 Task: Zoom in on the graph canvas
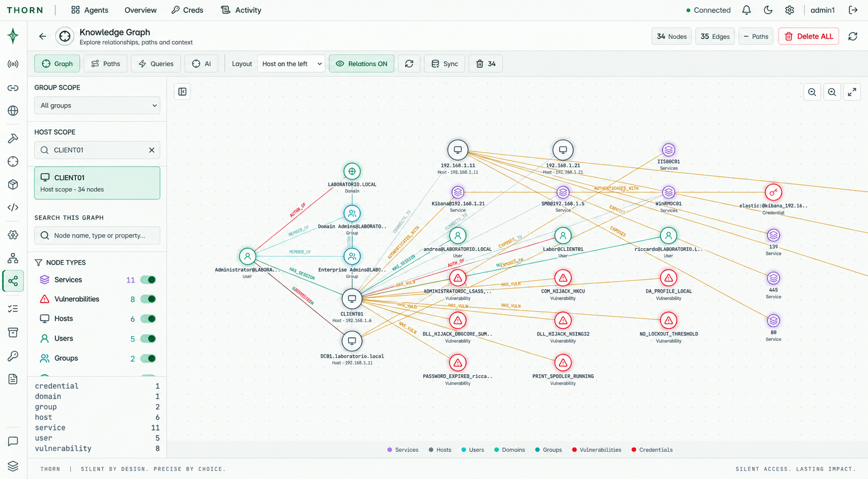pos(832,92)
